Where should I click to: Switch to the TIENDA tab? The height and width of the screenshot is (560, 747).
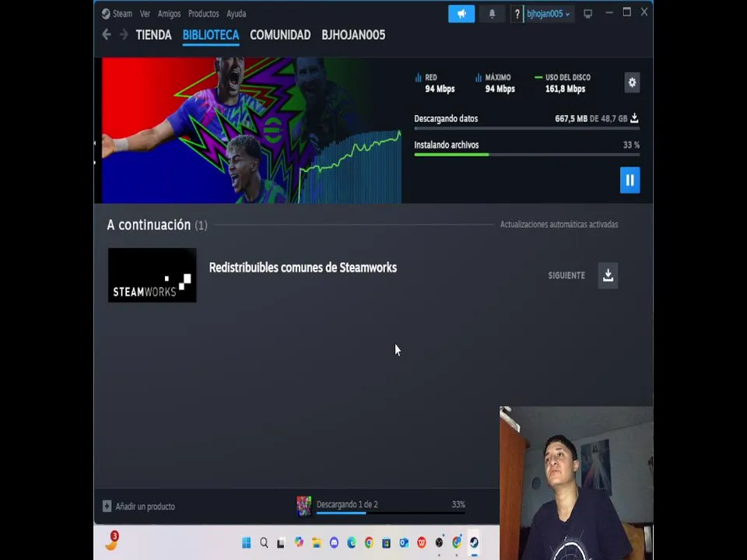[153, 35]
